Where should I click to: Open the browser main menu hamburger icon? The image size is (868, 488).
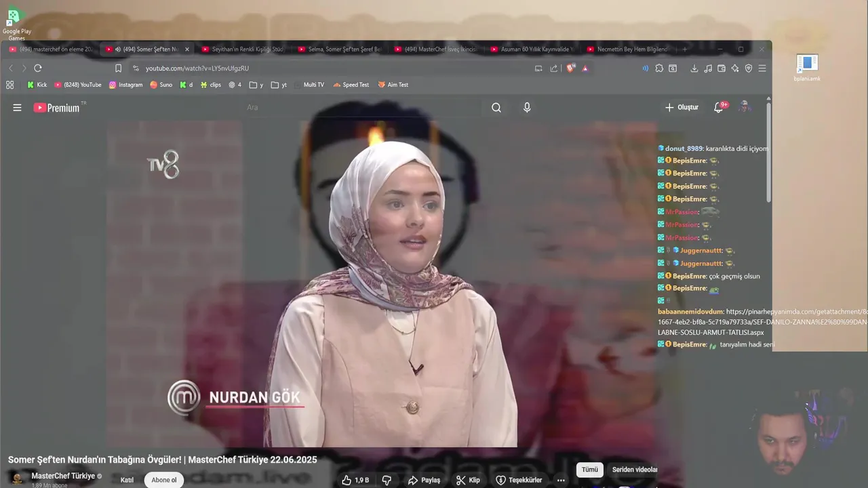762,68
